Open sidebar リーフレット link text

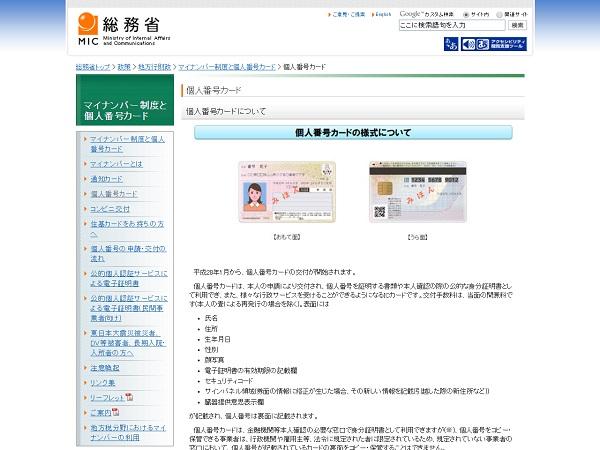pos(107,398)
